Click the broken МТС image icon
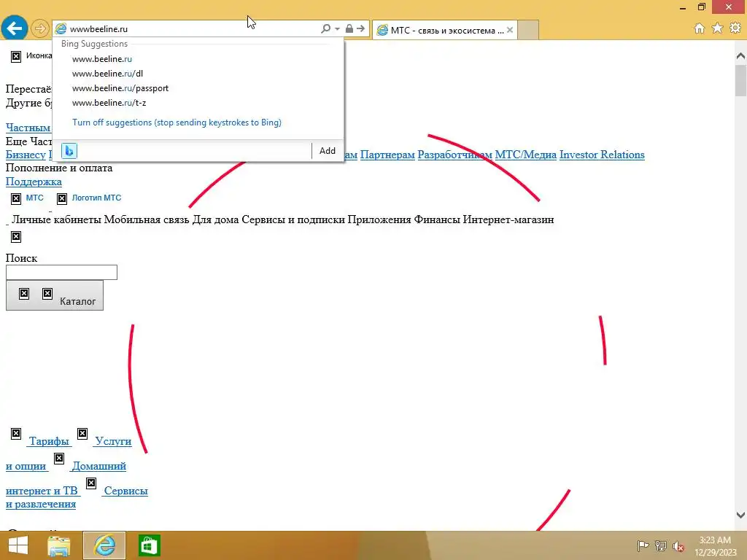This screenshot has width=747, height=560. click(x=16, y=198)
